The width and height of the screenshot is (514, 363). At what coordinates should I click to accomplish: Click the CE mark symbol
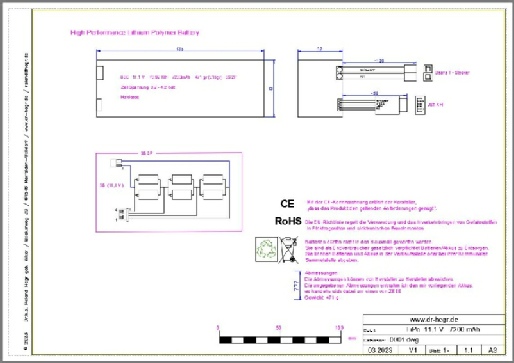(x=287, y=204)
